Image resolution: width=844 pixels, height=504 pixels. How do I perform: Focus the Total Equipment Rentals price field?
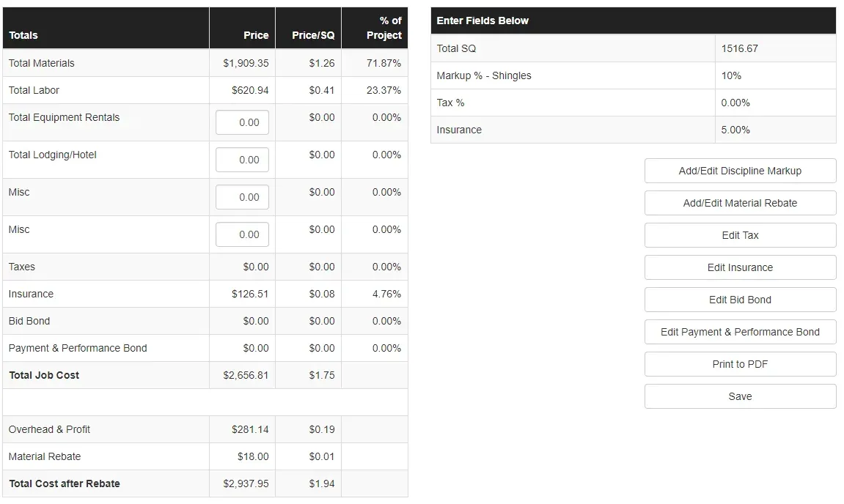[x=242, y=122]
